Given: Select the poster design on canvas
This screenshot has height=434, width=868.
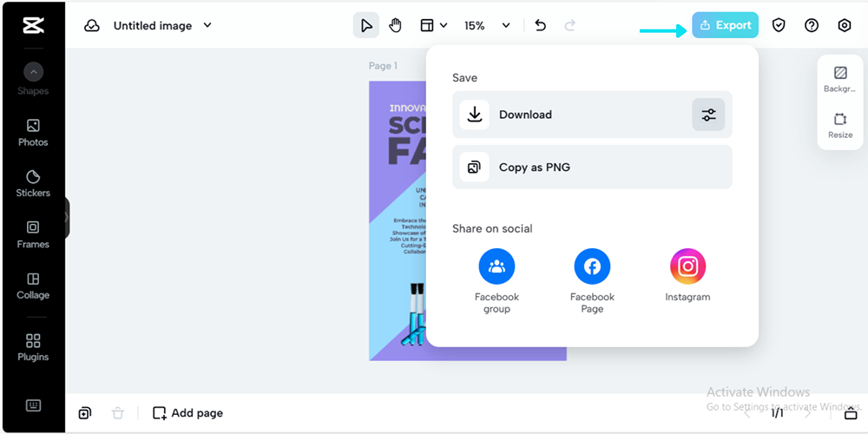Looking at the screenshot, I should (398, 220).
